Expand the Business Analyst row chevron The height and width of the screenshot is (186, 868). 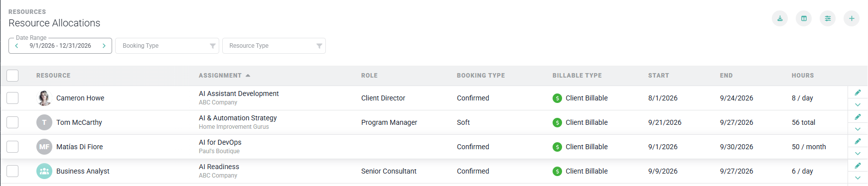point(858,178)
